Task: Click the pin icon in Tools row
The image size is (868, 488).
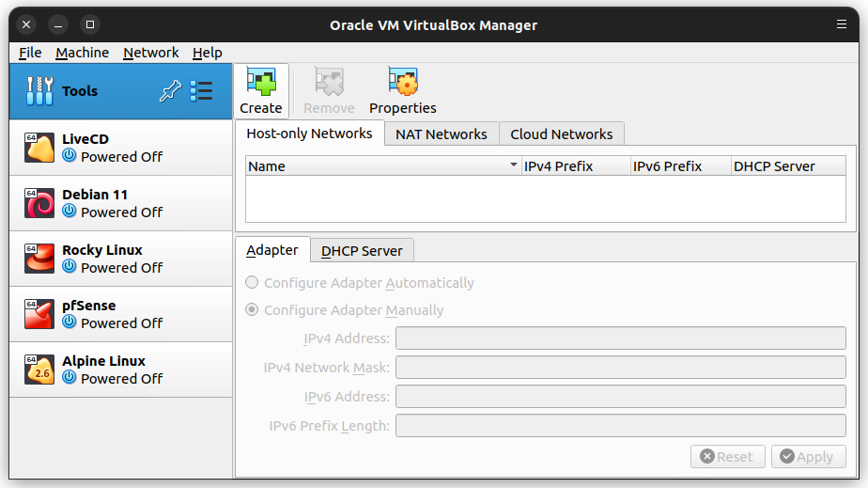Action: (171, 91)
